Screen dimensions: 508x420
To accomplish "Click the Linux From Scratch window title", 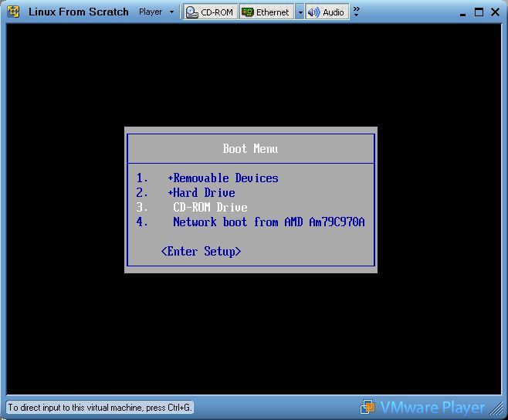I will 79,12.
